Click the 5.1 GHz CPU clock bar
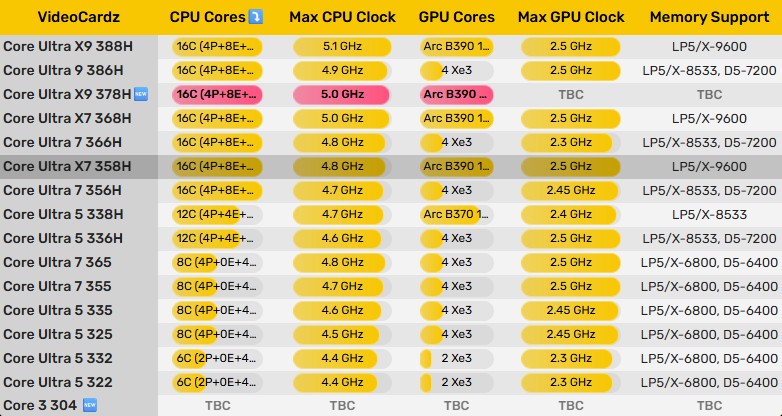 point(343,46)
